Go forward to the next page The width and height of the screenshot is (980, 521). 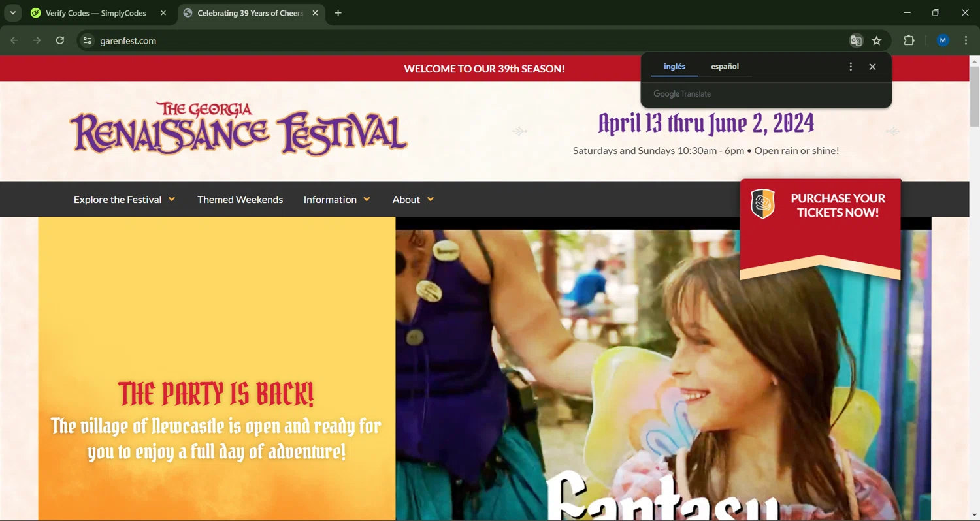click(x=37, y=40)
